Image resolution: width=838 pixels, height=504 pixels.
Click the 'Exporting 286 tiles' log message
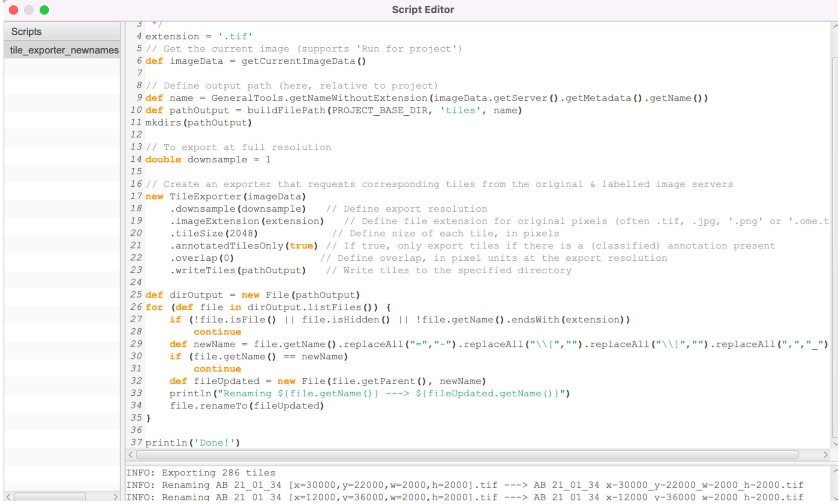(x=218, y=473)
